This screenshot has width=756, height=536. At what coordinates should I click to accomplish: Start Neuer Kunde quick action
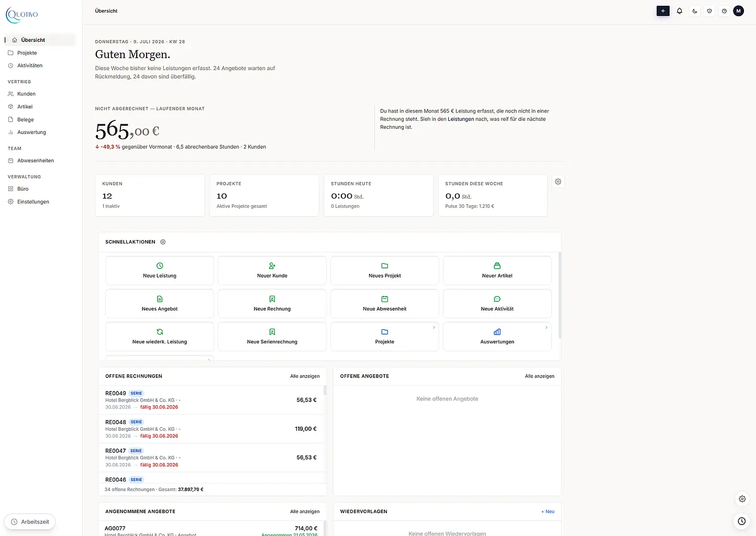272,270
